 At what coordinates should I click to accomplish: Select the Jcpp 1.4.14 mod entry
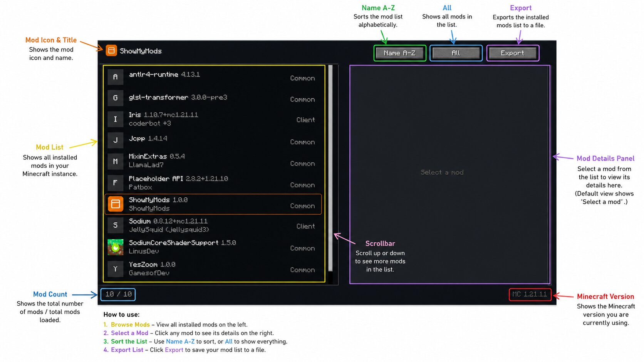click(x=213, y=140)
